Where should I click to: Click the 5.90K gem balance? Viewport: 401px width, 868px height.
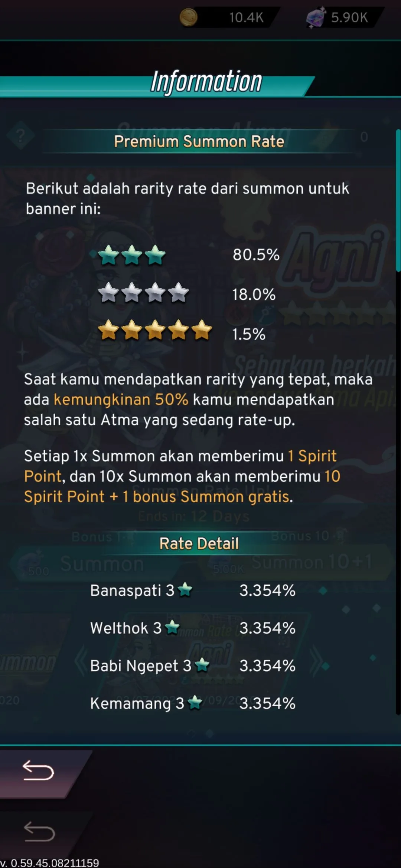[x=349, y=17]
